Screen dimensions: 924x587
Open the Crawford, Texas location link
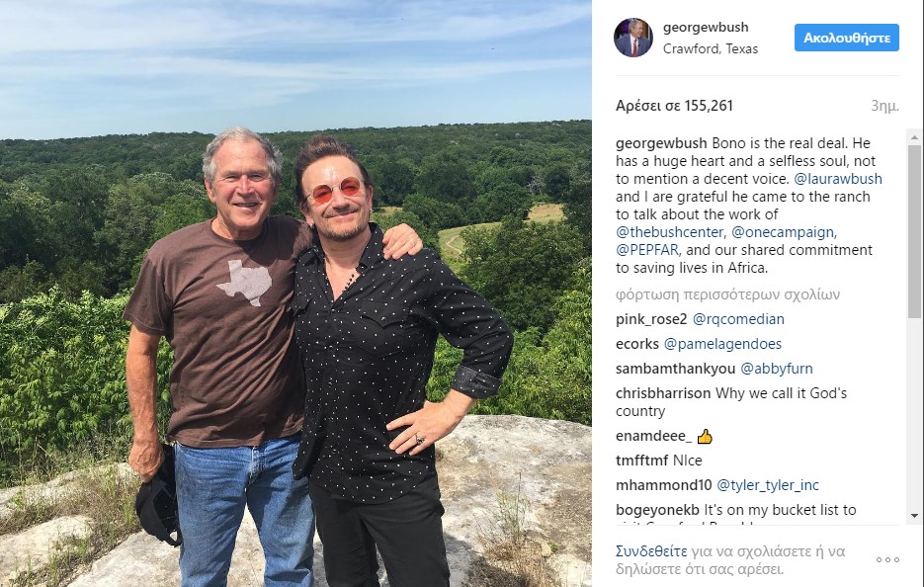[710, 48]
